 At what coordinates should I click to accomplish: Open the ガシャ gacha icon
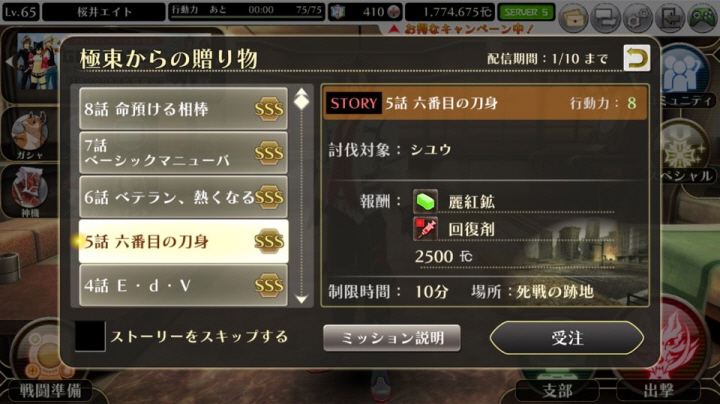[30, 135]
